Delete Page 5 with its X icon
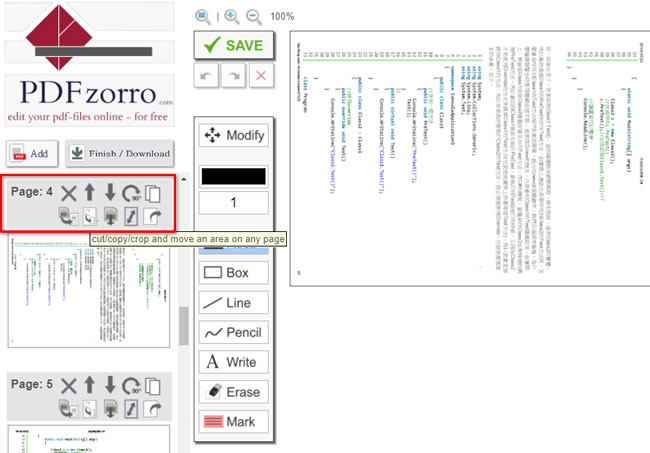Image resolution: width=650 pixels, height=453 pixels. (x=69, y=386)
